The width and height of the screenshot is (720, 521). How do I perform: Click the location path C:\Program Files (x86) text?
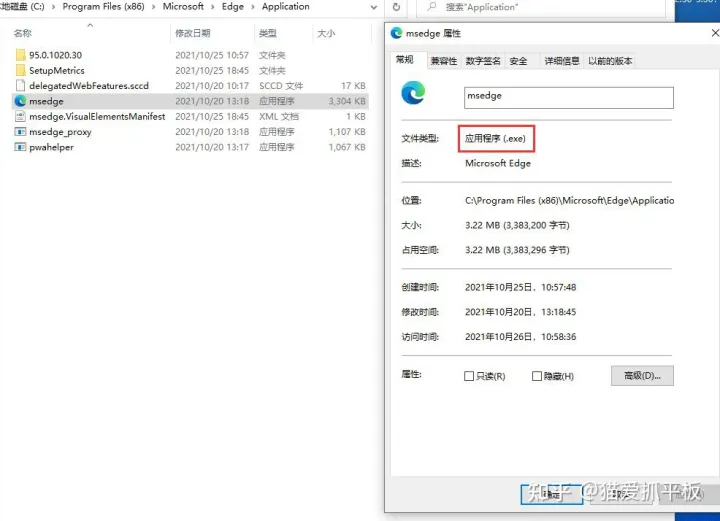pos(569,201)
